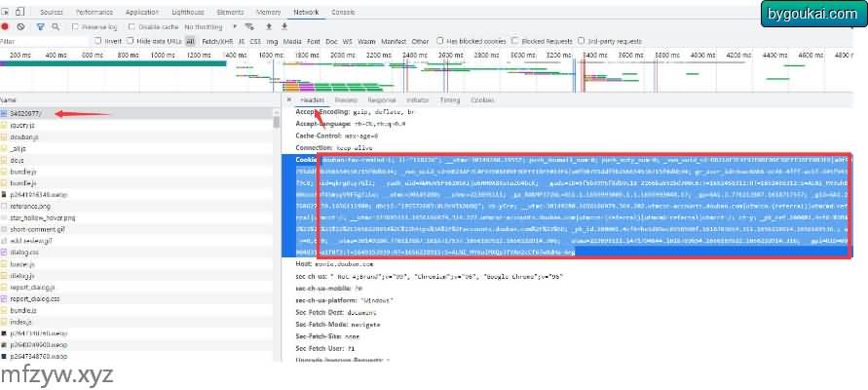Enable the Invert filter checkbox
This screenshot has width=868, height=390.
(x=97, y=42)
